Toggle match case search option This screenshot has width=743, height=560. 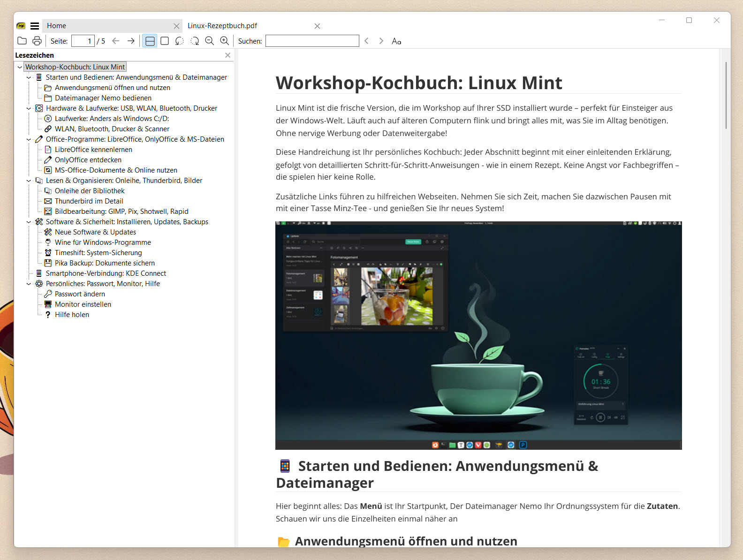[x=396, y=41]
